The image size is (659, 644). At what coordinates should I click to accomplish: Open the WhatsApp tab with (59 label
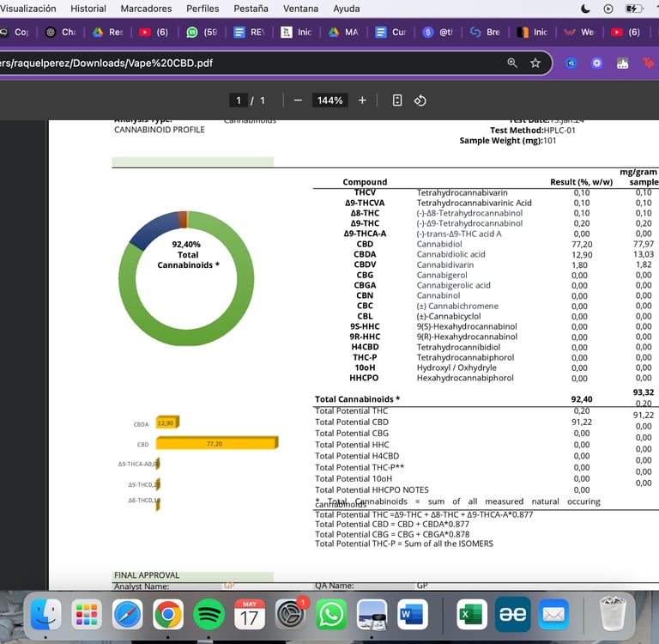click(202, 32)
